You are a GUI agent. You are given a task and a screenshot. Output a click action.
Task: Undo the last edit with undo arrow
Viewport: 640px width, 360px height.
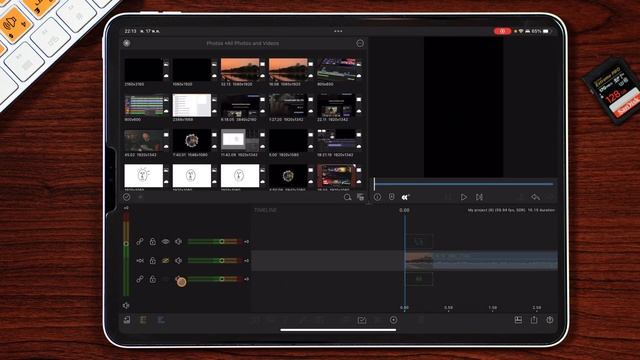(535, 197)
